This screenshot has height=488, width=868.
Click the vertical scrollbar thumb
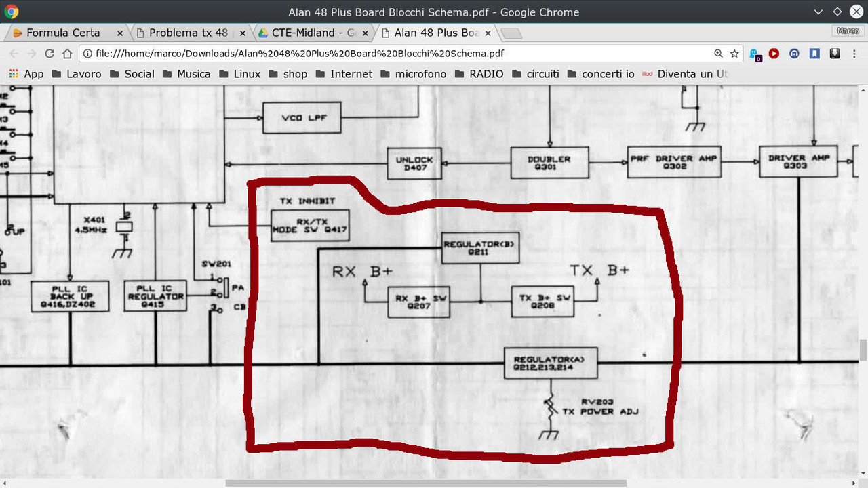point(863,351)
